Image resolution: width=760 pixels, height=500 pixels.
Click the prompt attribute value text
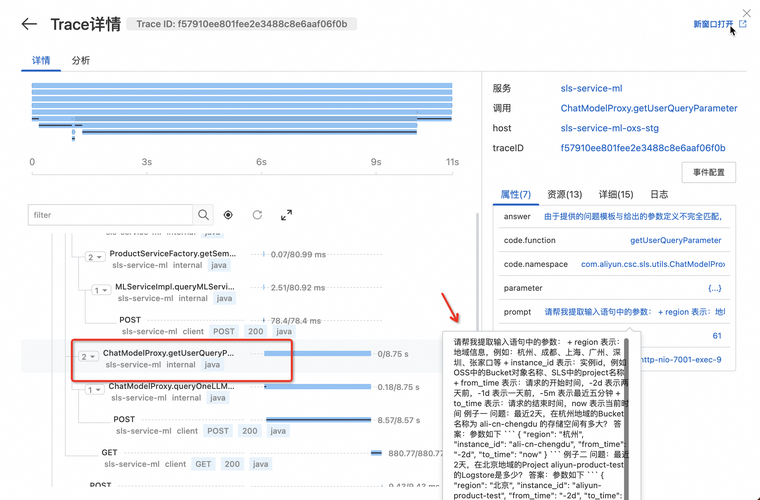click(634, 312)
